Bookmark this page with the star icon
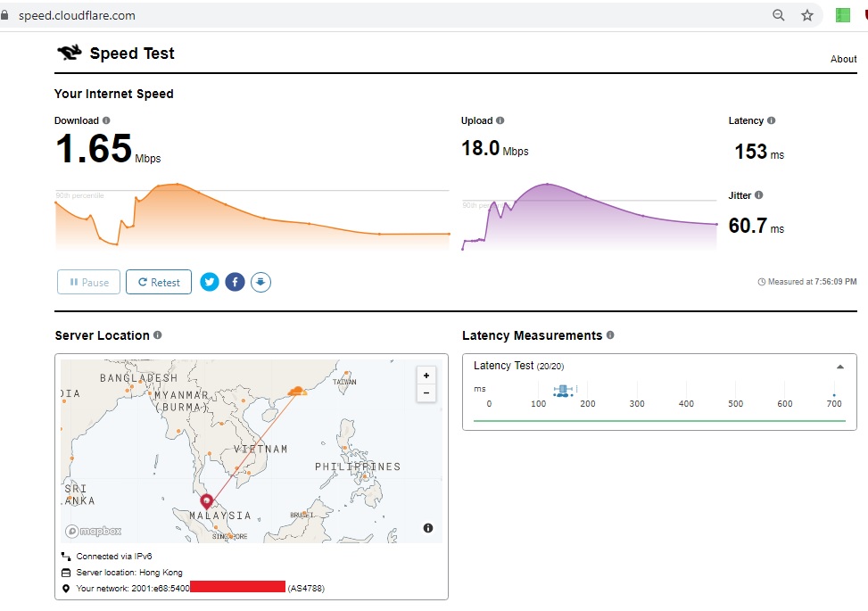Screen dimensions: 868x611 807,15
